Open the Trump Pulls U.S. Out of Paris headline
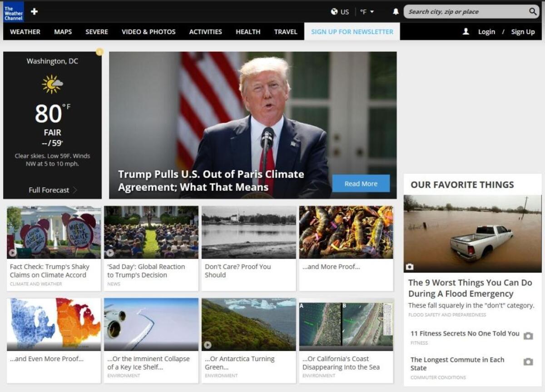 pos(211,180)
